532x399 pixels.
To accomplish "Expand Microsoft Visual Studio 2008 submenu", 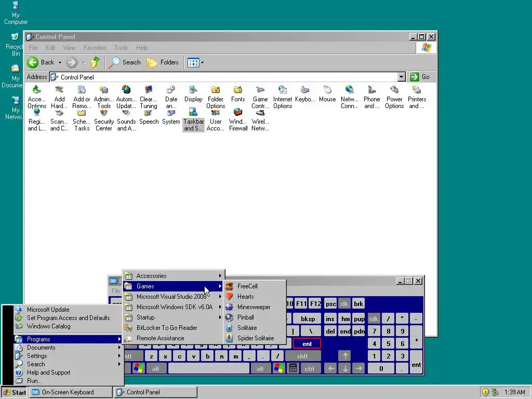I will click(173, 297).
